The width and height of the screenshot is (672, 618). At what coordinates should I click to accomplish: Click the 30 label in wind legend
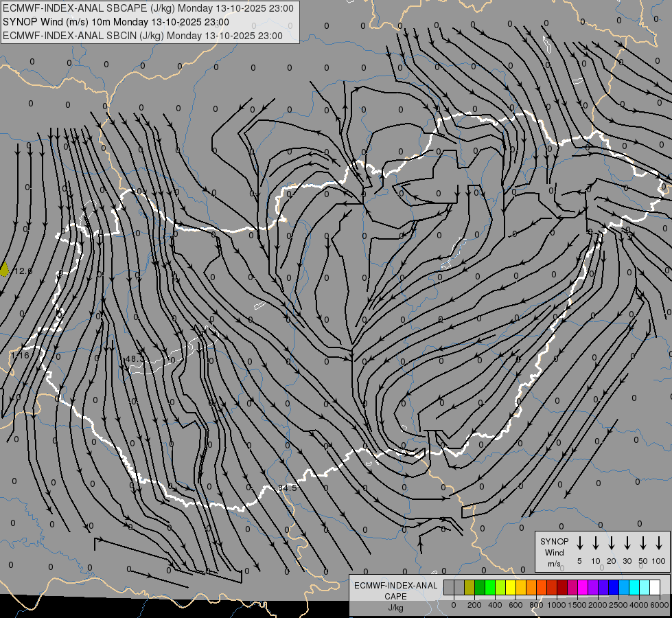coord(627,561)
